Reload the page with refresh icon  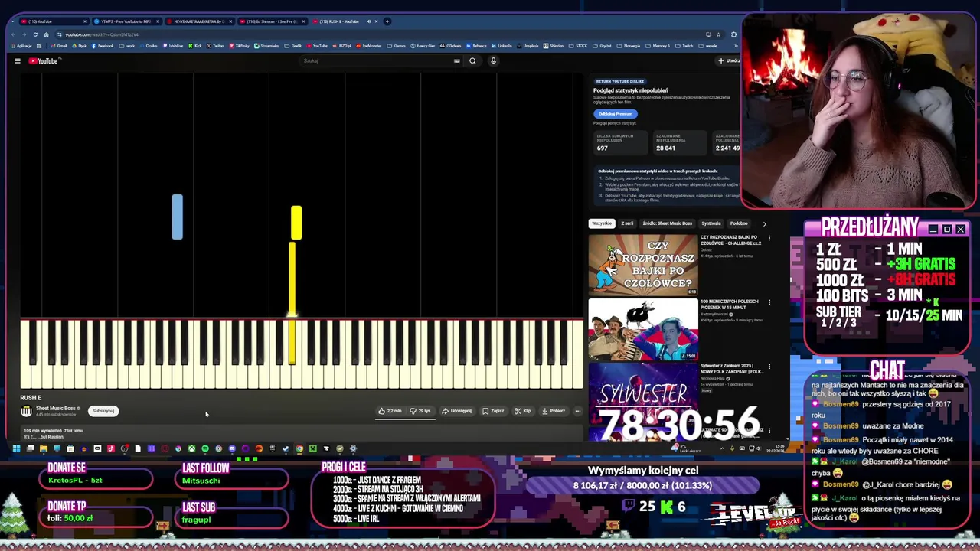[x=35, y=34]
